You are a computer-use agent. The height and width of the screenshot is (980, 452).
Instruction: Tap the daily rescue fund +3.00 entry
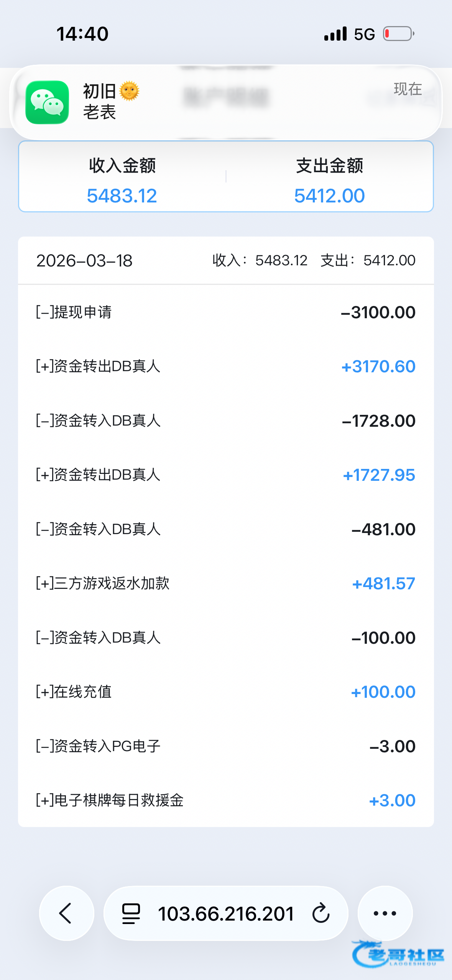(x=226, y=801)
